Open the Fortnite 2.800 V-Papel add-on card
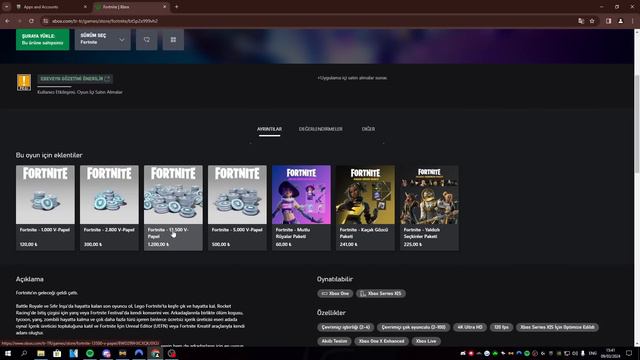Viewport: 640px width, 360px height. point(109,208)
